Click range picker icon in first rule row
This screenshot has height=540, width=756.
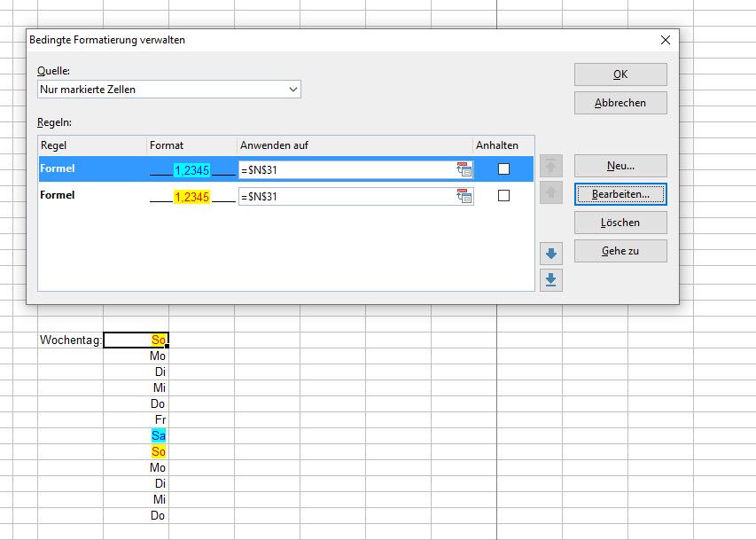[464, 169]
